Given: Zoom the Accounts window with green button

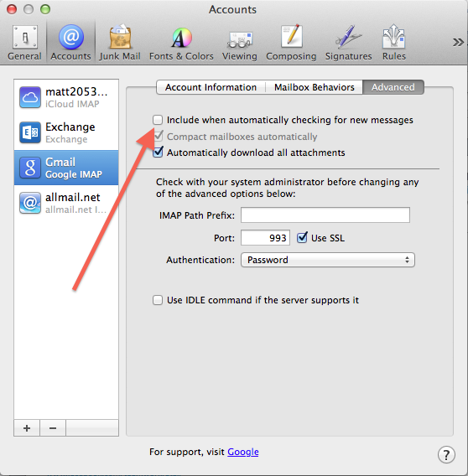Looking at the screenshot, I should coord(45,9).
